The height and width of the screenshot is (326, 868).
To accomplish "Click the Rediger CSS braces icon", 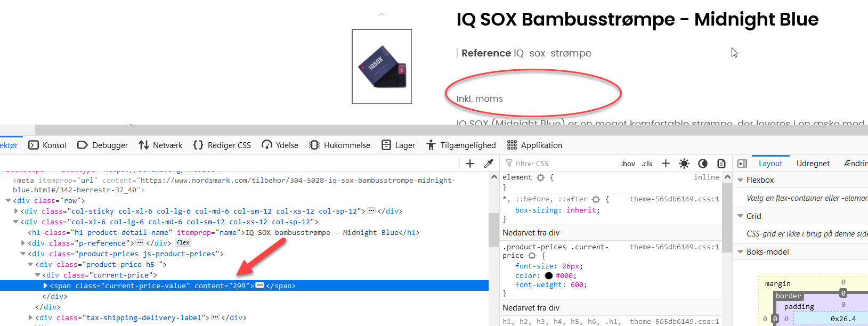I will (x=198, y=145).
